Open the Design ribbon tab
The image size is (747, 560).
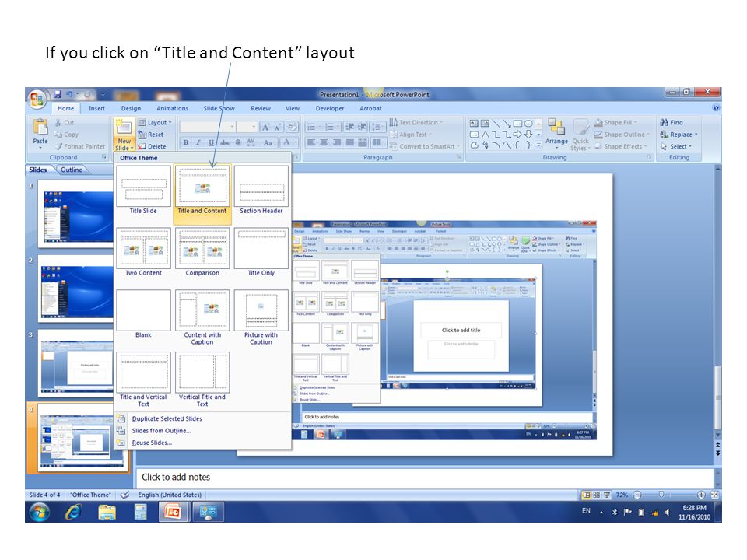click(x=131, y=109)
